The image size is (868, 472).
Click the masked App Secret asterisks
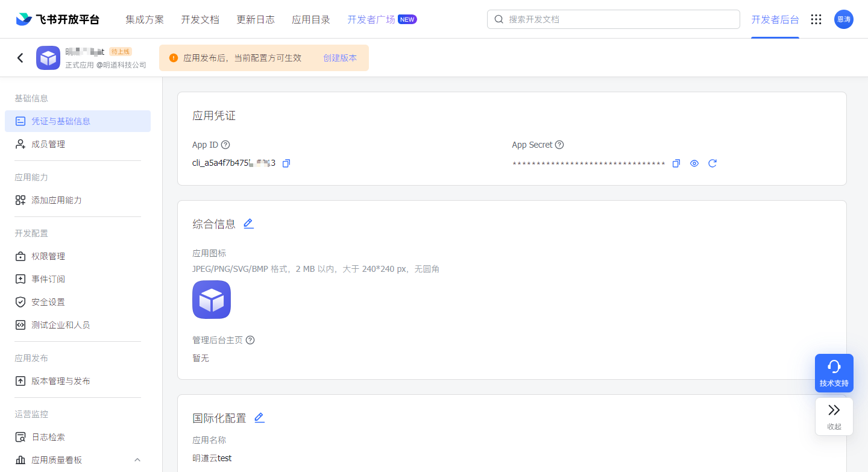[589, 164]
